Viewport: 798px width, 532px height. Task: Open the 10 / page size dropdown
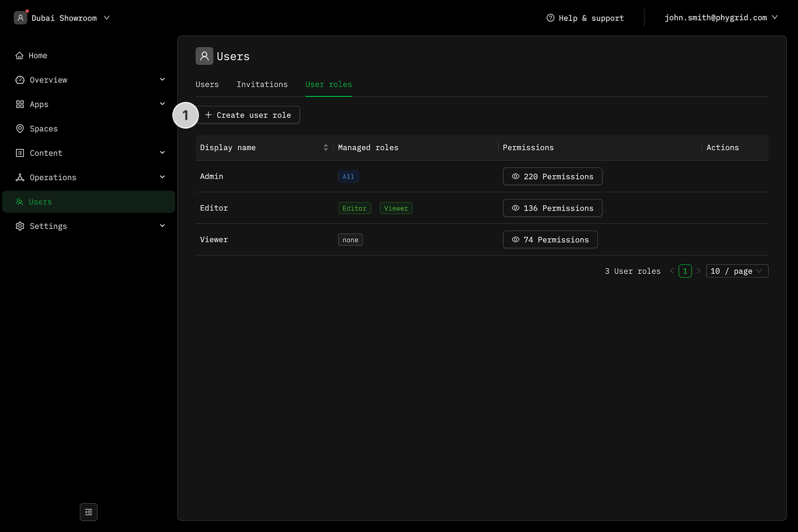tap(736, 271)
